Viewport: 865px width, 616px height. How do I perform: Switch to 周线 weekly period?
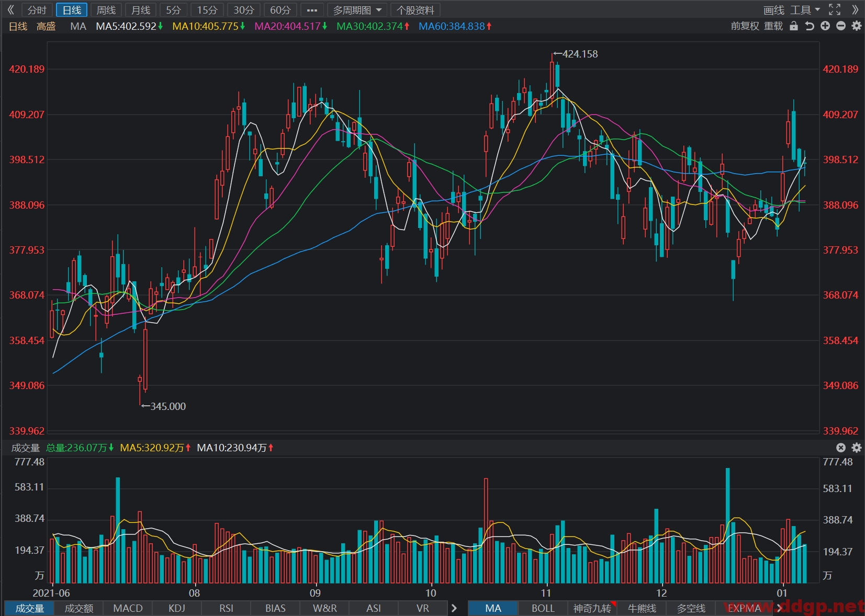click(106, 10)
